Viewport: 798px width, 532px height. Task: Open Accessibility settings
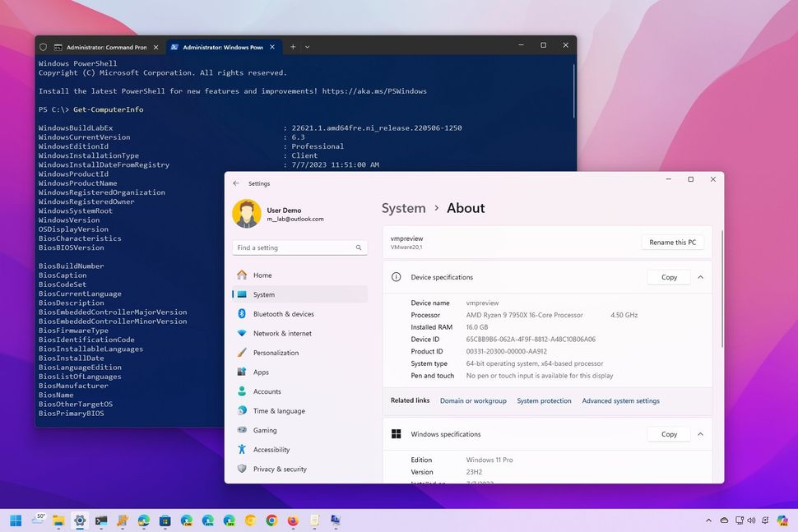(x=271, y=449)
